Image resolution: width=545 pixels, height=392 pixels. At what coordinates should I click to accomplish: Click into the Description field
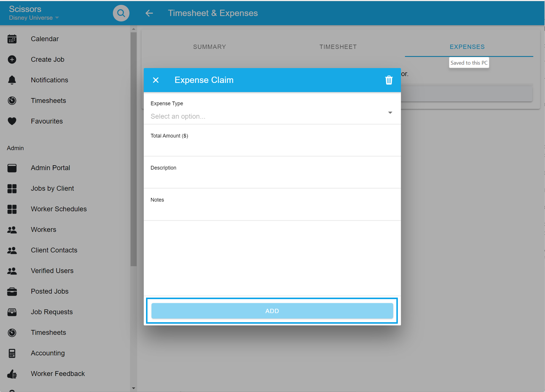pyautogui.click(x=272, y=179)
